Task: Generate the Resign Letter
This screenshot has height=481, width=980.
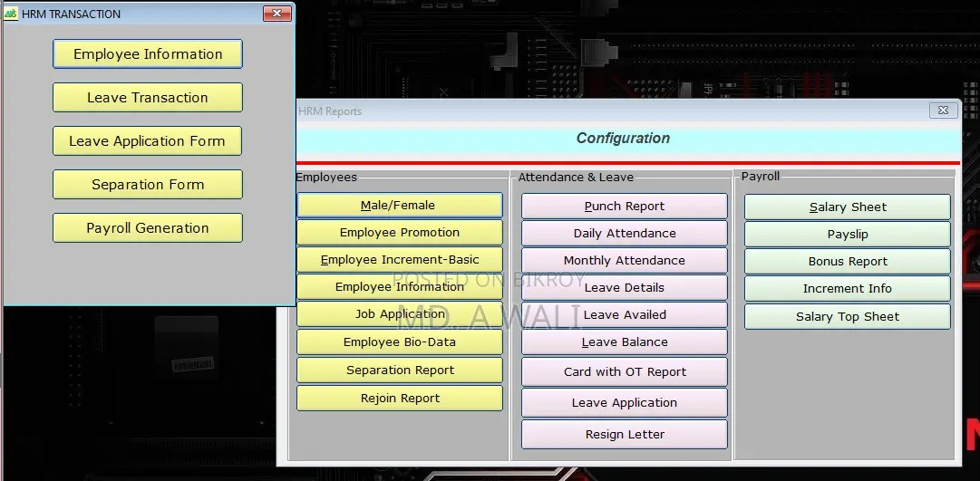Action: pos(625,434)
